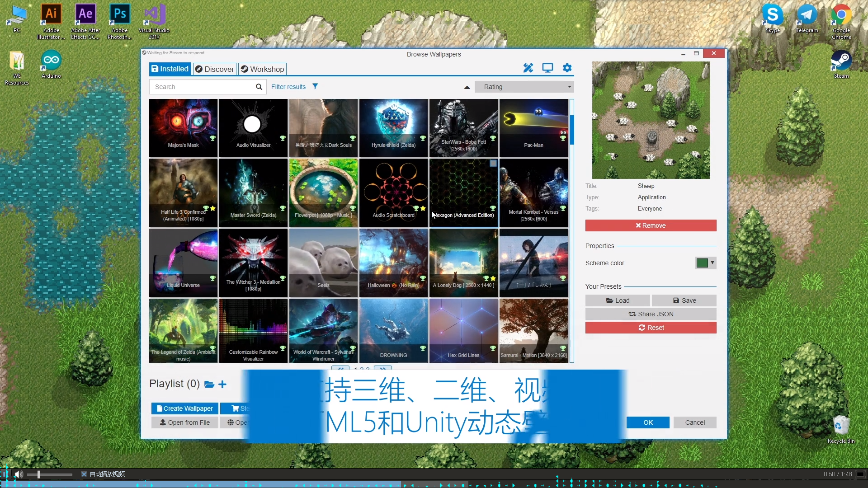The width and height of the screenshot is (868, 488).
Task: Open display settings via monitor icon
Action: (547, 67)
